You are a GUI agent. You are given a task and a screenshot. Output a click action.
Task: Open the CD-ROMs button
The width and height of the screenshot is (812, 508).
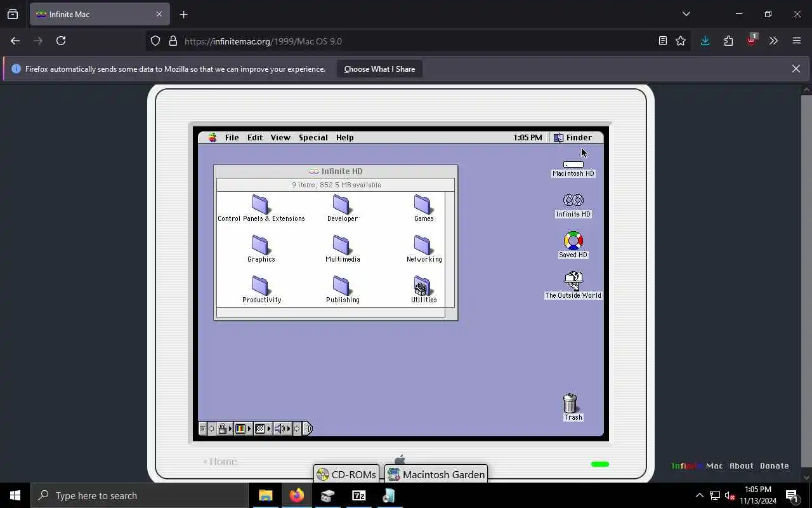point(346,474)
